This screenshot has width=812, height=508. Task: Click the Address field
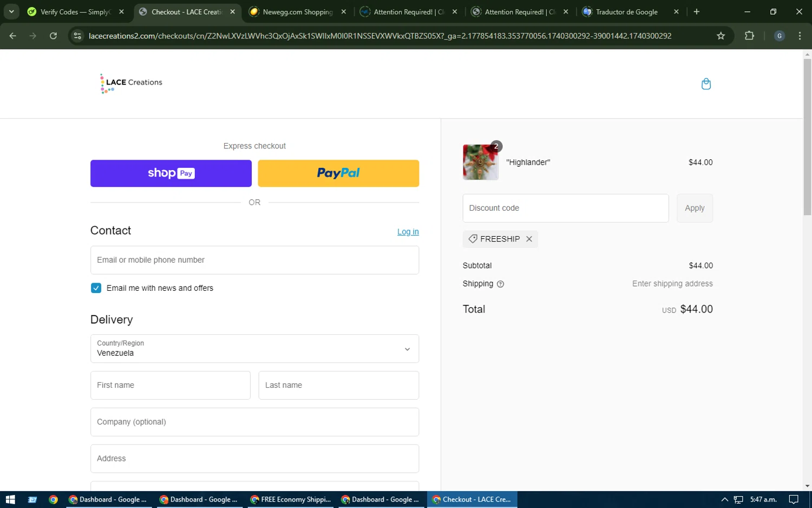[254, 459]
